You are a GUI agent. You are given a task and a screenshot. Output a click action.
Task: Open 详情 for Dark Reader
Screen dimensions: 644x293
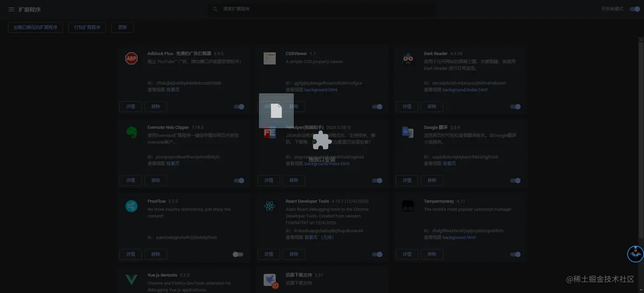(x=407, y=107)
